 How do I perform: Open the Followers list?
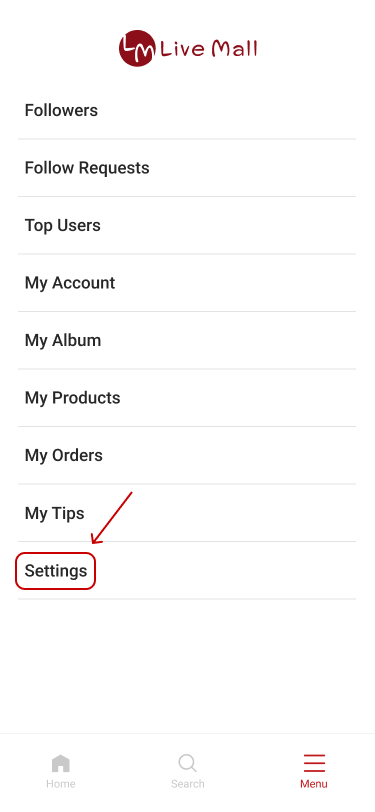(x=187, y=110)
